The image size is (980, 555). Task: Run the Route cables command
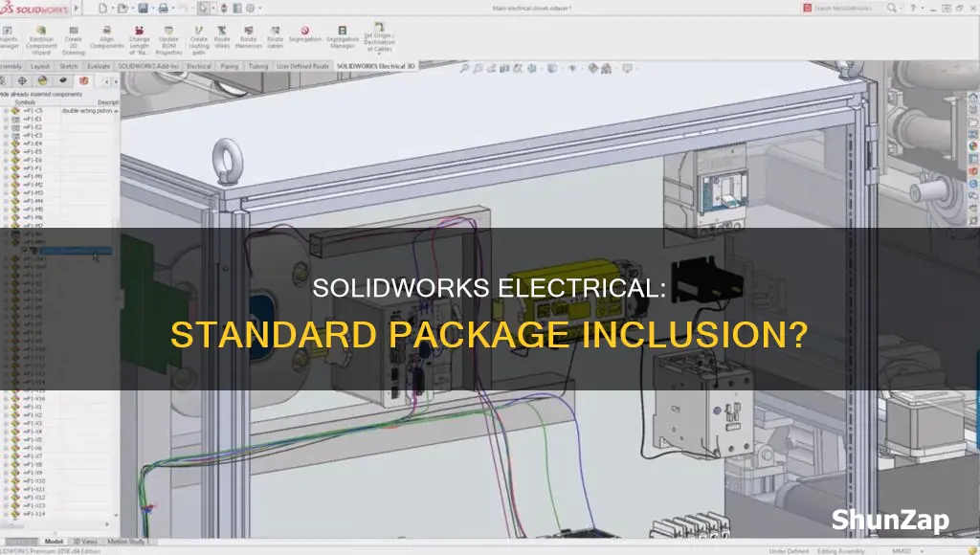tap(275, 37)
